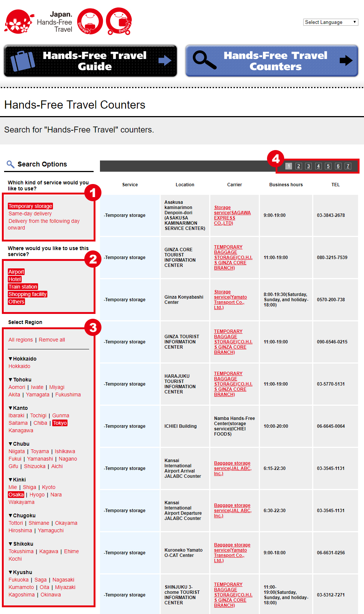
Task: Open the Hands-Free Travel Counters banner
Action: [x=272, y=61]
